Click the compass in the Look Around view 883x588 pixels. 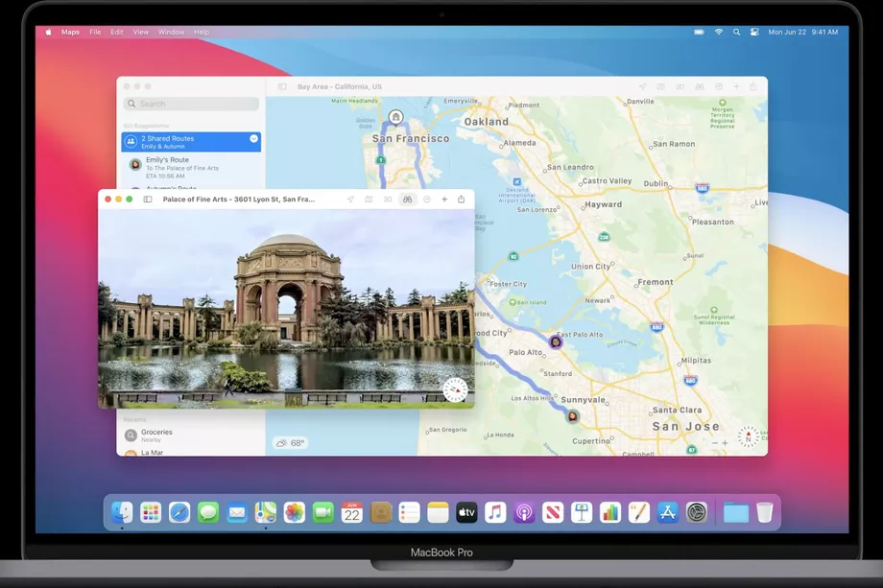(456, 389)
